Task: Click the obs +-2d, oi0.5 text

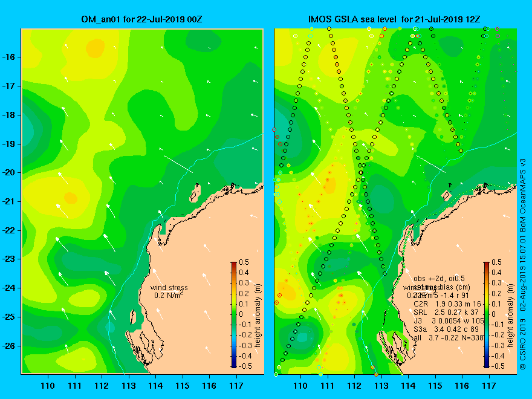Action: point(439,279)
